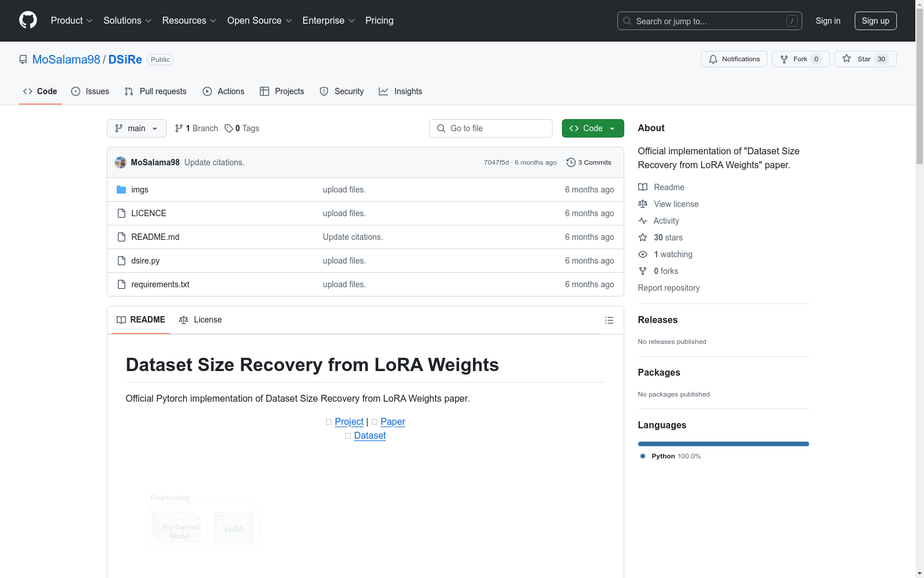
Task: Click MoSalama98 avatar in commit row
Action: [x=121, y=162]
